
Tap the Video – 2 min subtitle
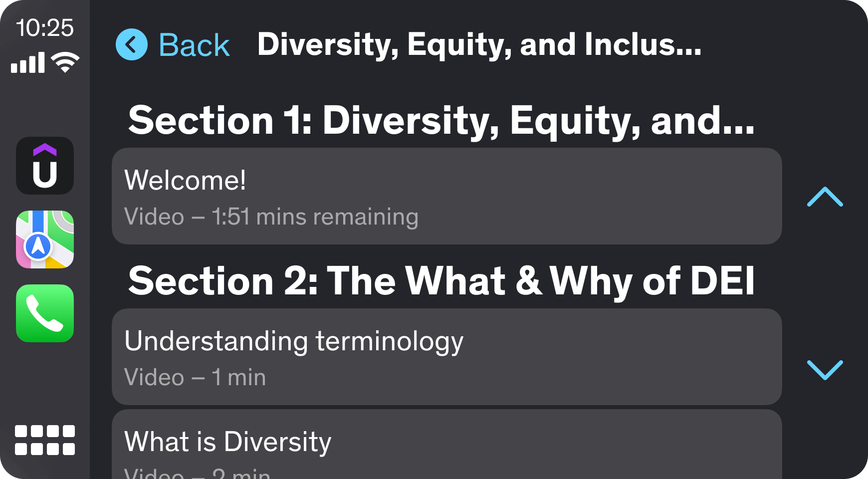197,473
